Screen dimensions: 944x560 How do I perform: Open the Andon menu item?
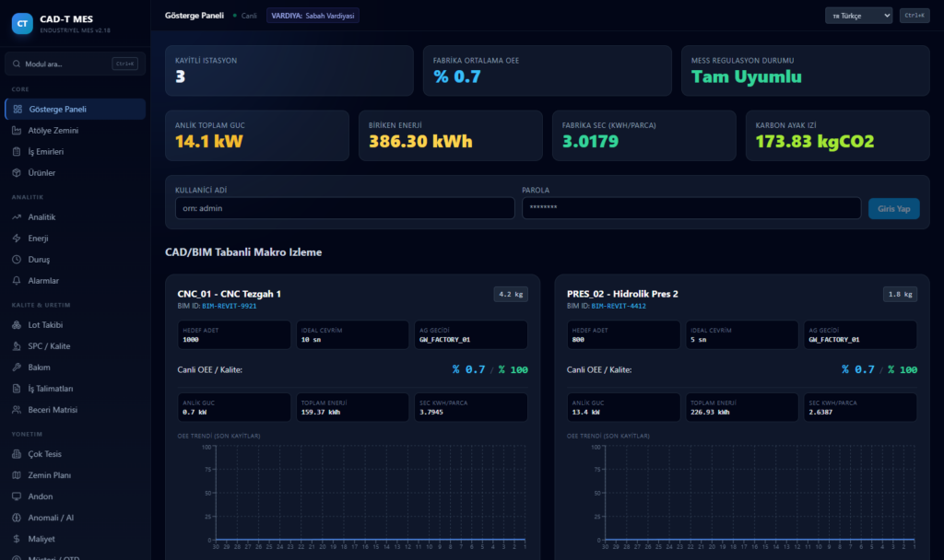[76, 496]
